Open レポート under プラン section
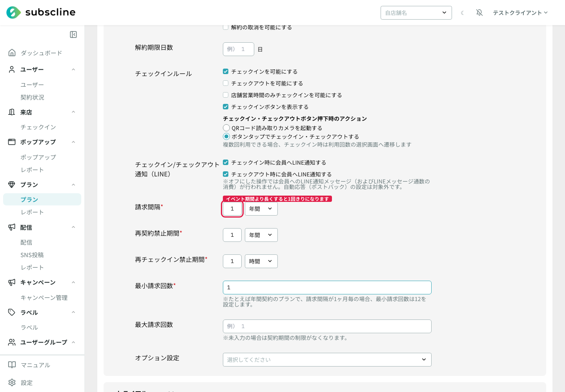Screen dimensions: 565x392 coord(32,212)
